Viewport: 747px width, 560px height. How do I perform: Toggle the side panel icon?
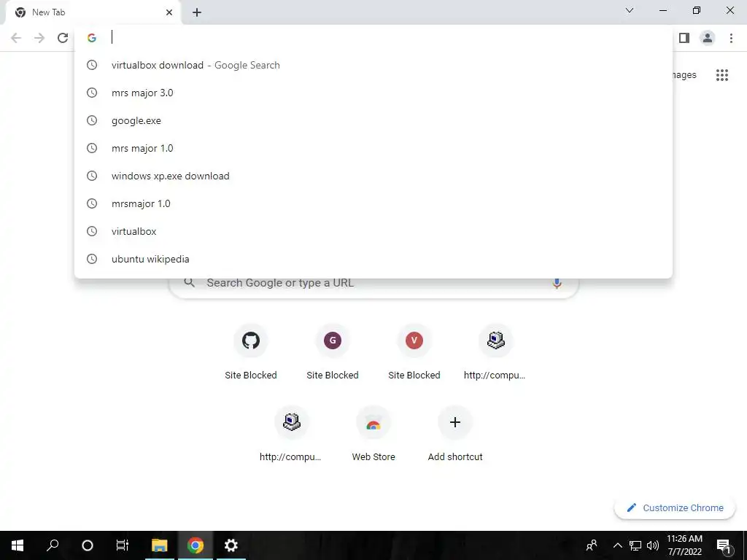click(x=684, y=38)
